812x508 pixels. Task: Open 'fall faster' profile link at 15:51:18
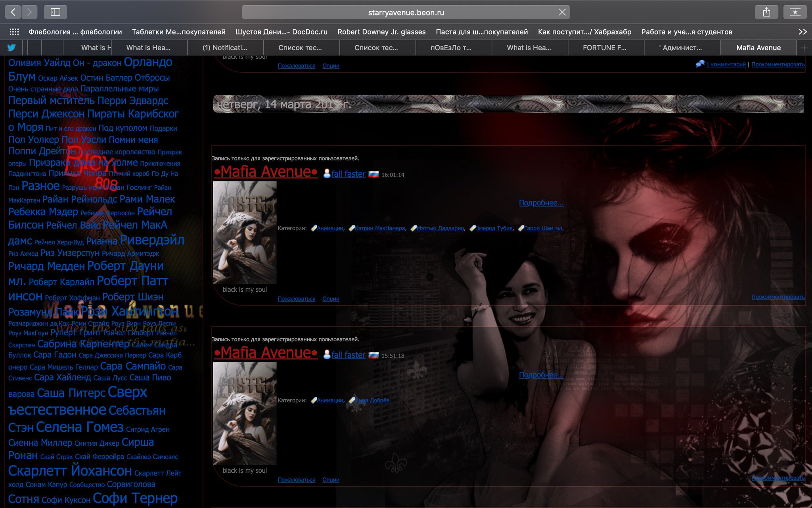coord(348,355)
